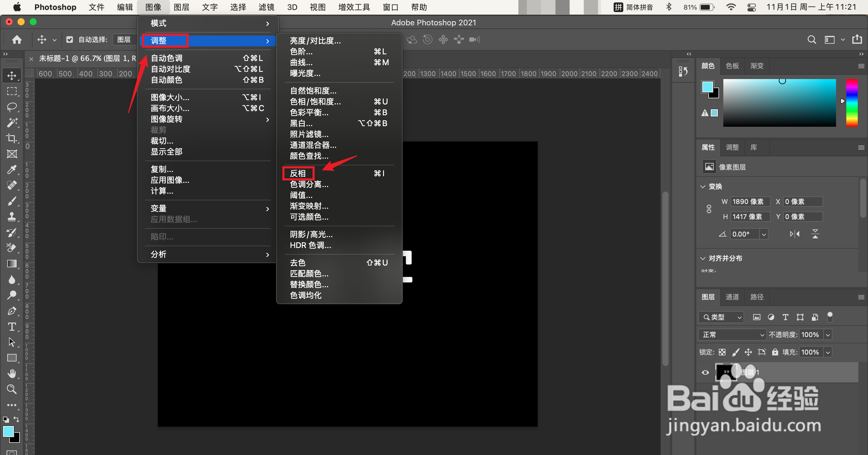This screenshot has width=868, height=455.
Task: Select the Eyedropper tool
Action: [x=12, y=170]
